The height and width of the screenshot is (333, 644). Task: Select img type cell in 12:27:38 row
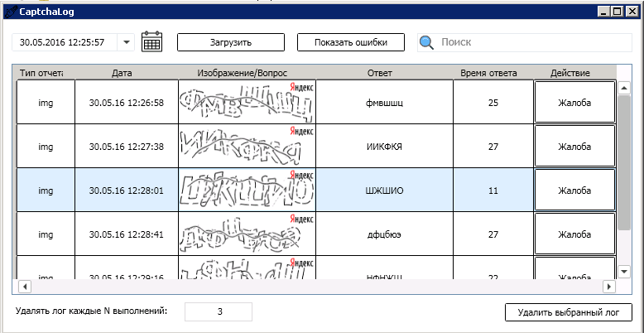46,147
